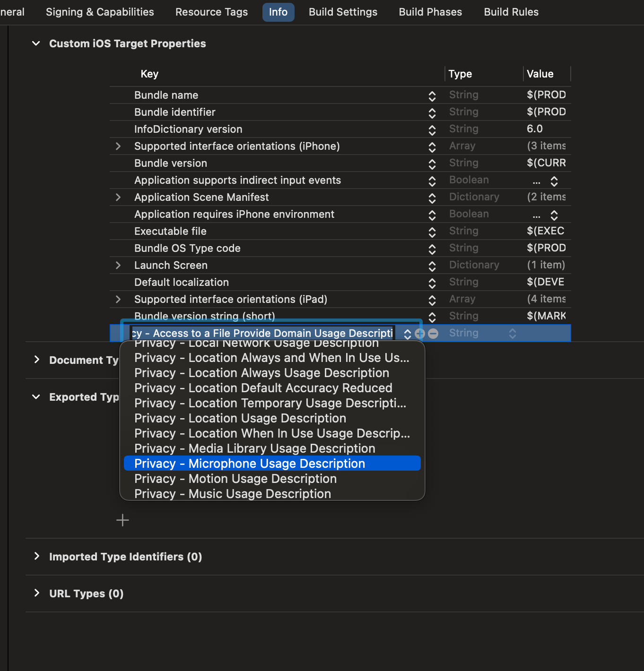
Task: Select the Bundle name key text
Action: click(x=166, y=95)
